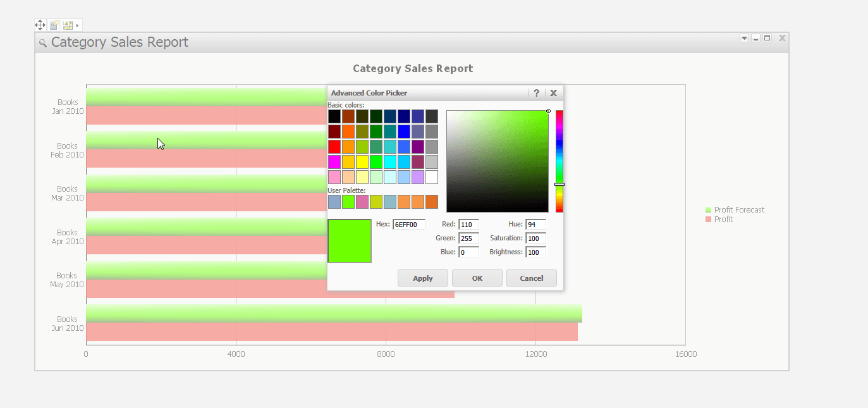Click the Hex value field
Screen dimensions: 868x408
(x=409, y=225)
